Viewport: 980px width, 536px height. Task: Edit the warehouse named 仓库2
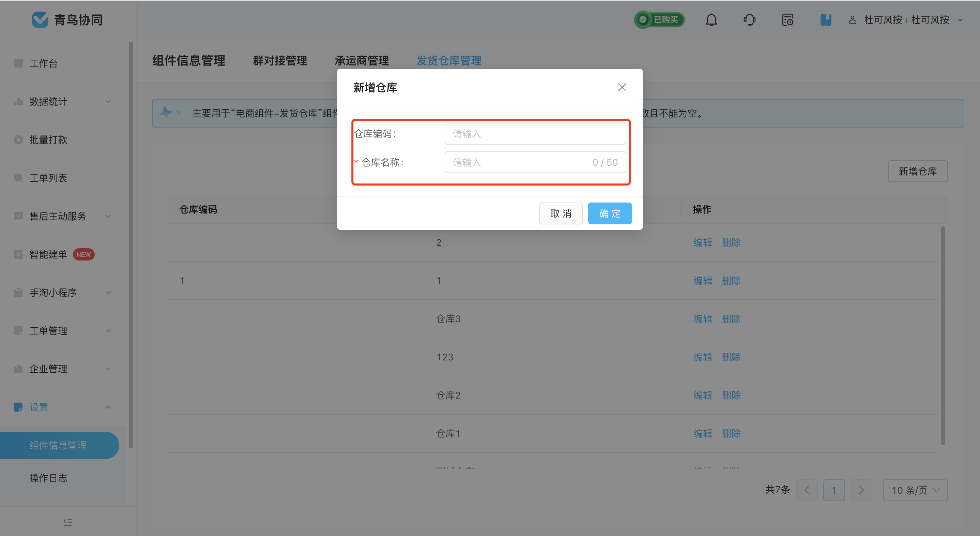click(703, 395)
